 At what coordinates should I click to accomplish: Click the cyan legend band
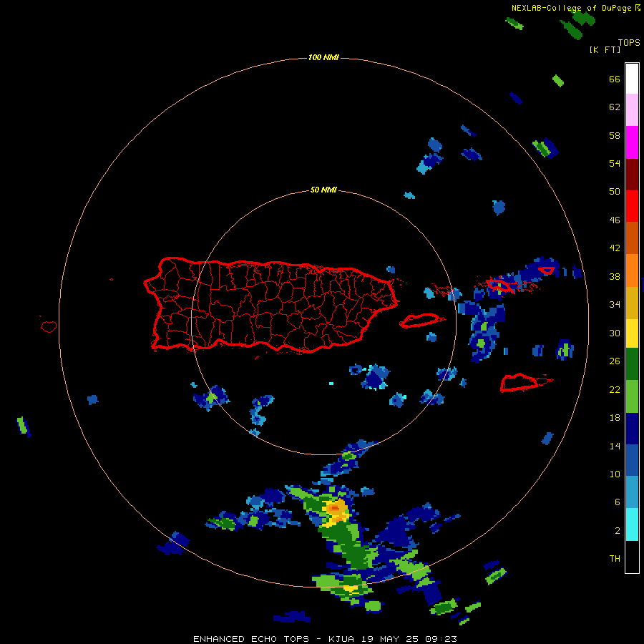click(632, 525)
